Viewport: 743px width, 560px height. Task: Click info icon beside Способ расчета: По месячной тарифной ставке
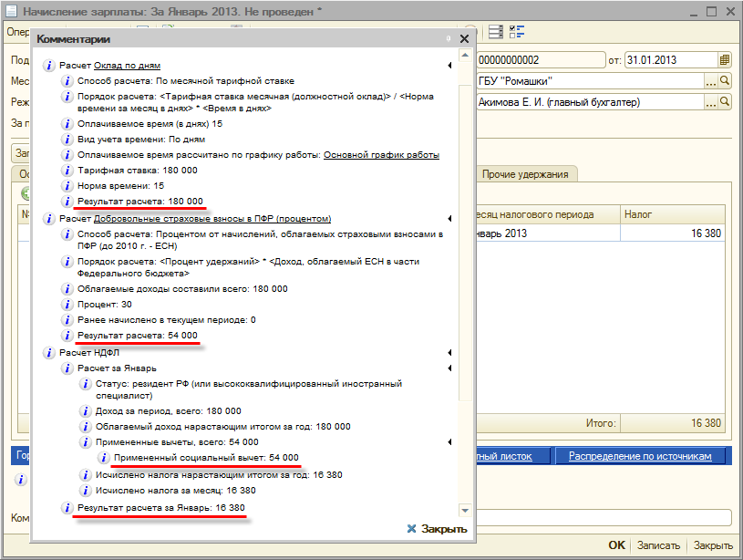coord(67,81)
